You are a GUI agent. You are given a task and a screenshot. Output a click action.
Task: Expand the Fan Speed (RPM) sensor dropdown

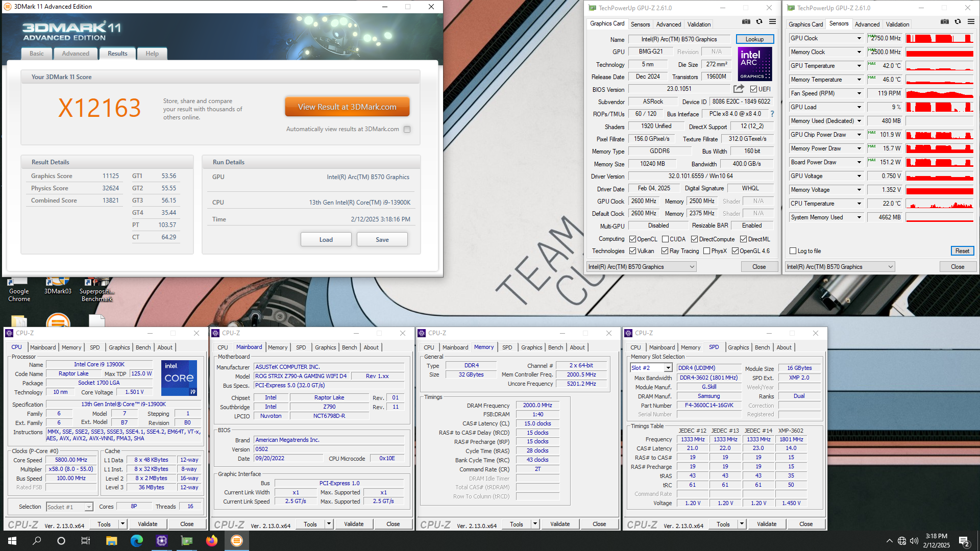pos(859,93)
